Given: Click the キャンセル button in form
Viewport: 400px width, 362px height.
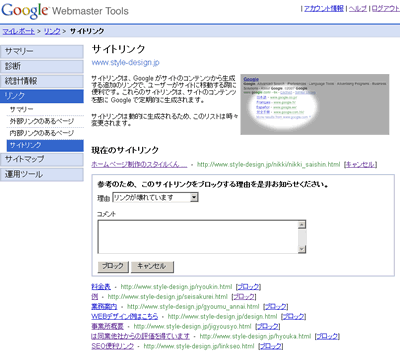Looking at the screenshot, I should click(x=152, y=266).
